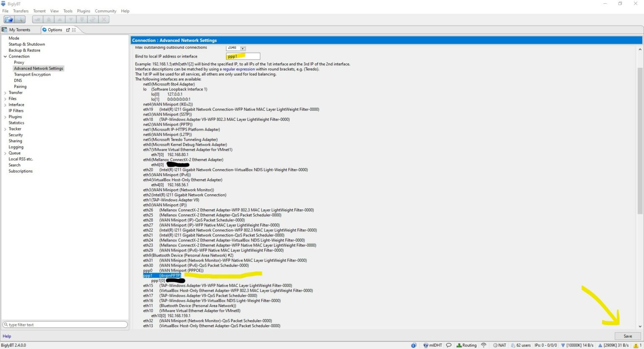
Task: Click the NAT status indicator
Action: coord(499,345)
